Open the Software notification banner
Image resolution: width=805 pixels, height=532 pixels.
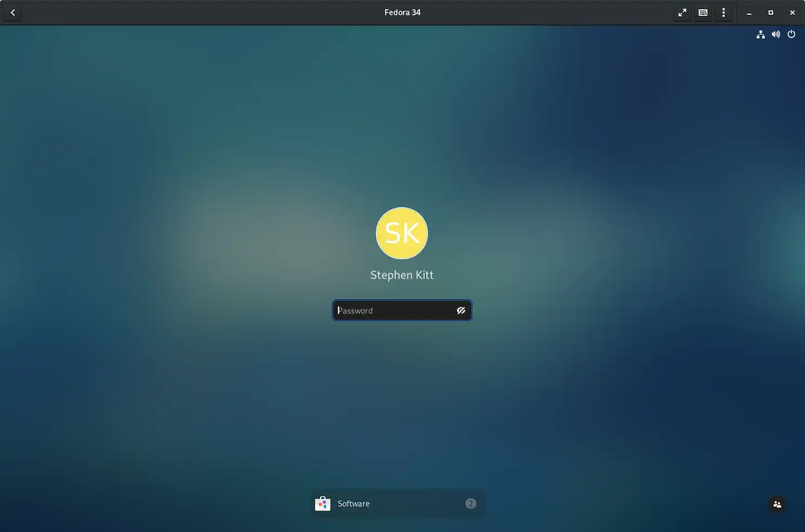pos(398,504)
